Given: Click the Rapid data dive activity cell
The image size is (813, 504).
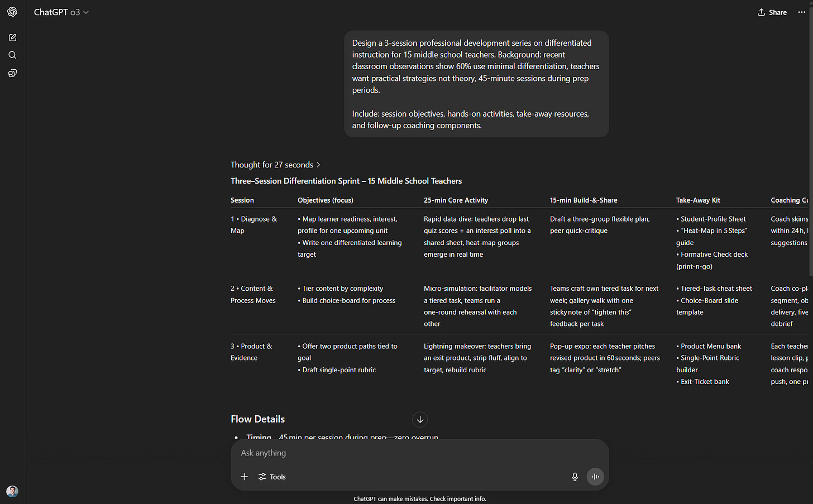Looking at the screenshot, I should 478,237.
